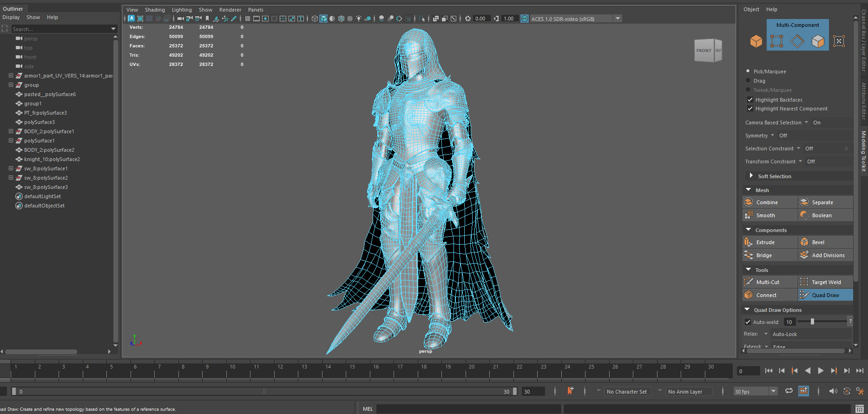Image resolution: width=868 pixels, height=414 pixels.
Task: Click the Combine mesh icon
Action: [x=749, y=202]
